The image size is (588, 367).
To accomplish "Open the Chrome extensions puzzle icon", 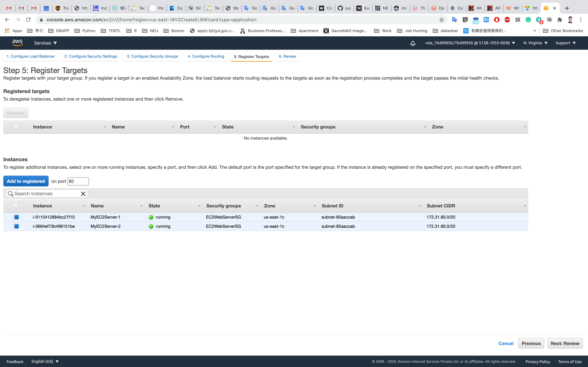I will pyautogui.click(x=560, y=20).
